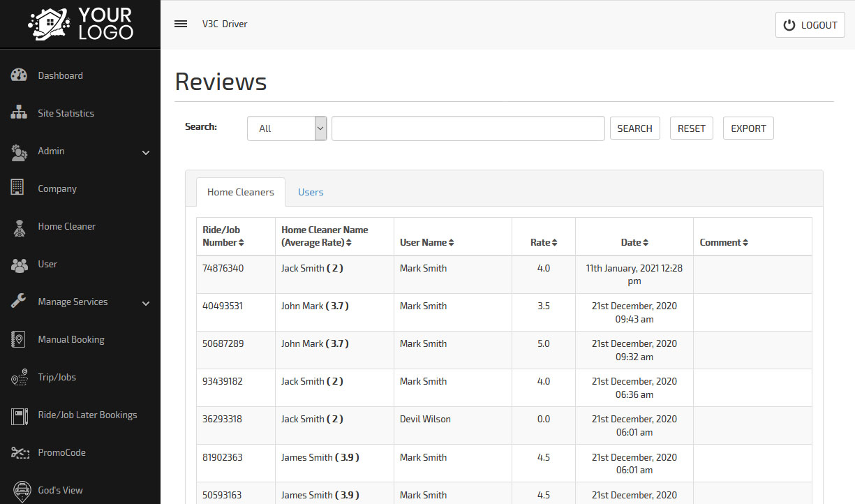
Task: Sort by Ride/Job Number arrows
Action: (241, 243)
